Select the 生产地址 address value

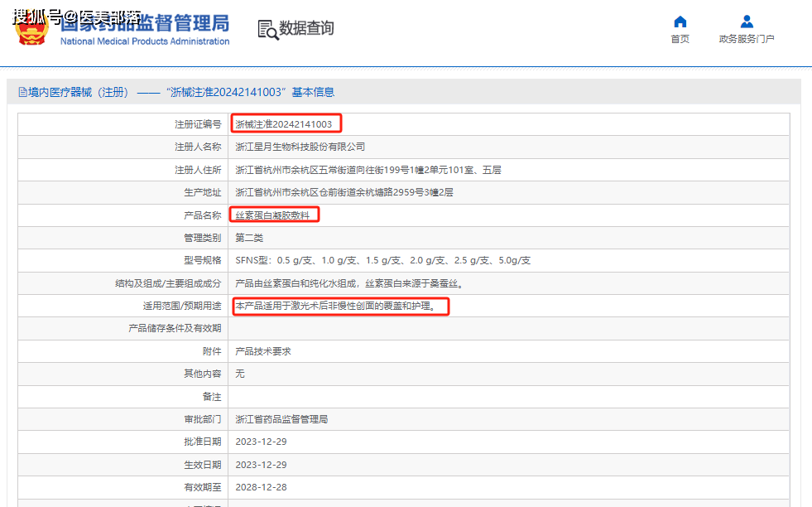coord(344,192)
